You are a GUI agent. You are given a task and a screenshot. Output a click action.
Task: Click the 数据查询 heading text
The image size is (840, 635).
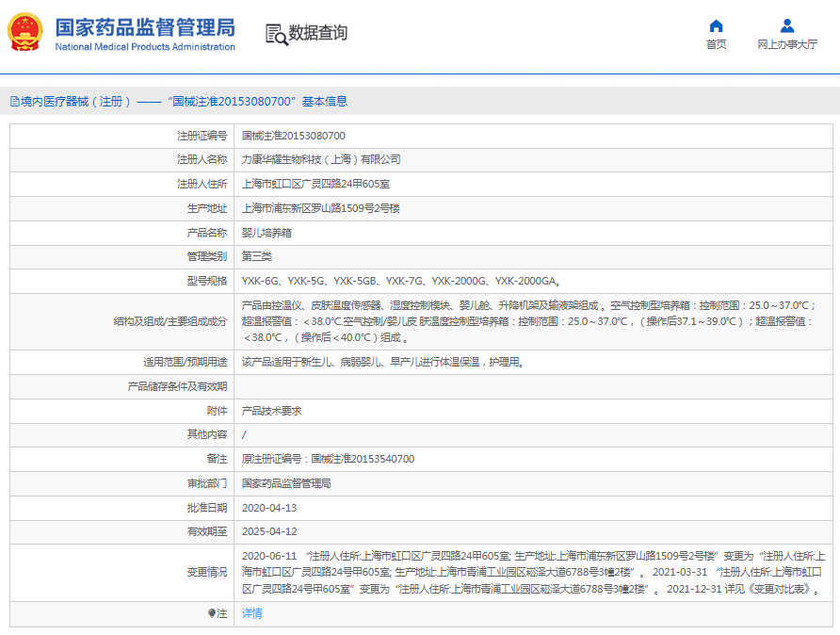[x=318, y=33]
